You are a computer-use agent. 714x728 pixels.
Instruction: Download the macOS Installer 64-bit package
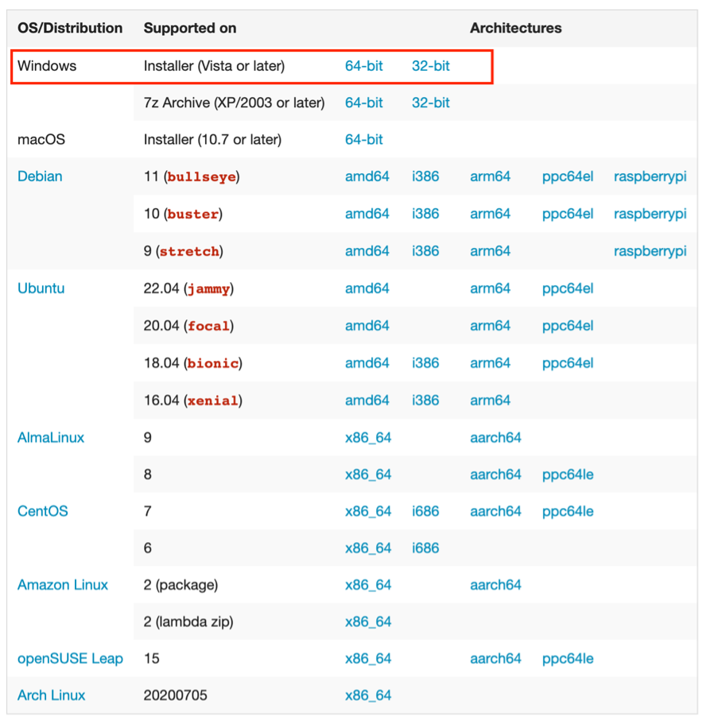(363, 139)
